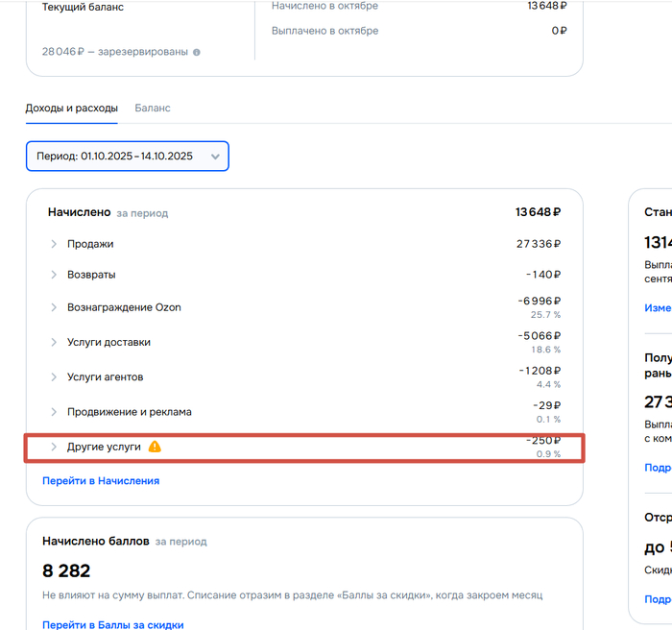Expand the Продвижение и реклама row

pos(54,412)
